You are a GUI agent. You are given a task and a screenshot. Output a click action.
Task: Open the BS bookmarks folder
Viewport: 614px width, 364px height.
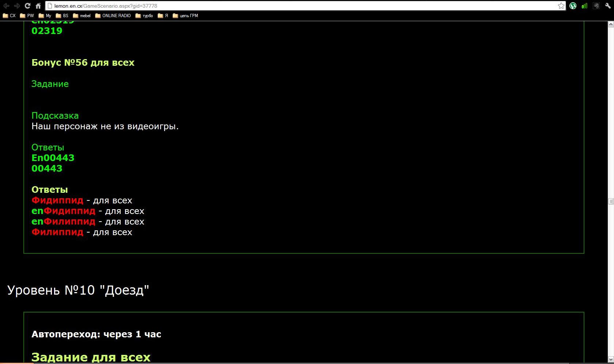(62, 16)
